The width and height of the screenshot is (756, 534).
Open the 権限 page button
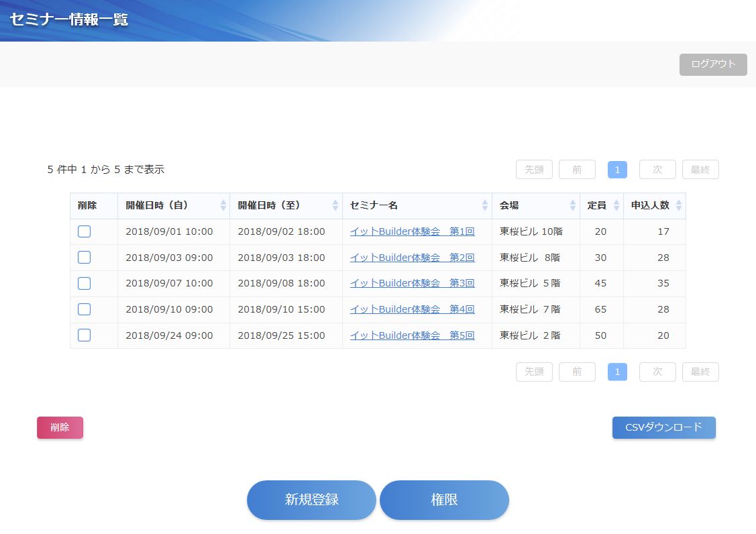pyautogui.click(x=444, y=500)
